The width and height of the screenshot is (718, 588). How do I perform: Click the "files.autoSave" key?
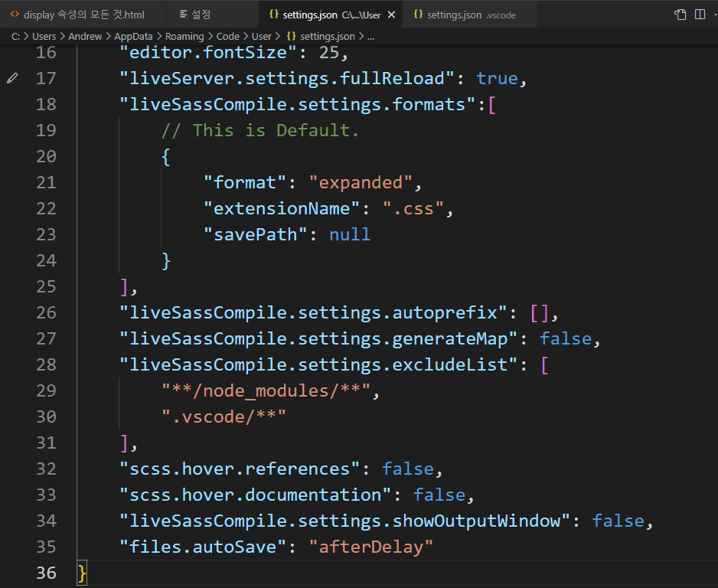click(203, 547)
